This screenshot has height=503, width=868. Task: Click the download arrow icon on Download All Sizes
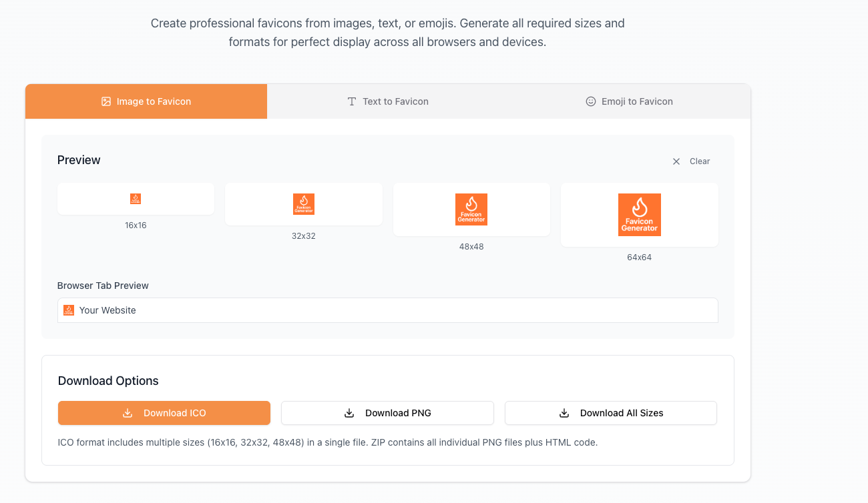coord(564,413)
